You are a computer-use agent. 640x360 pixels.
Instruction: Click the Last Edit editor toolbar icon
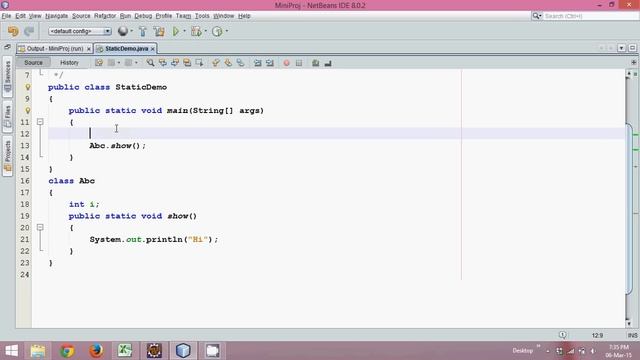coord(99,63)
